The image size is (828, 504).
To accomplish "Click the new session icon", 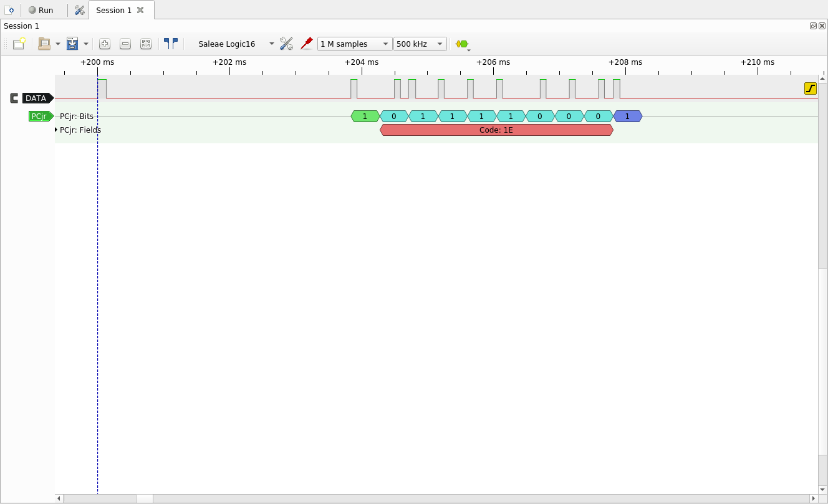I will 9,10.
